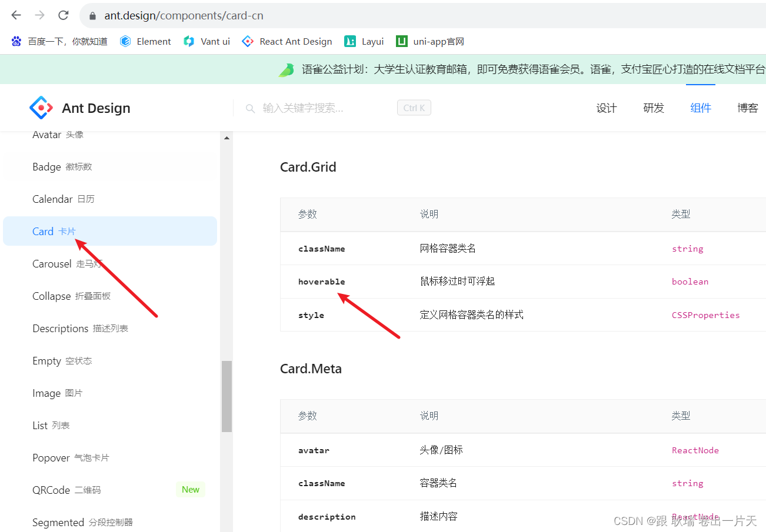Click the 容器类名 description cell
This screenshot has width=766, height=532.
coord(438,483)
